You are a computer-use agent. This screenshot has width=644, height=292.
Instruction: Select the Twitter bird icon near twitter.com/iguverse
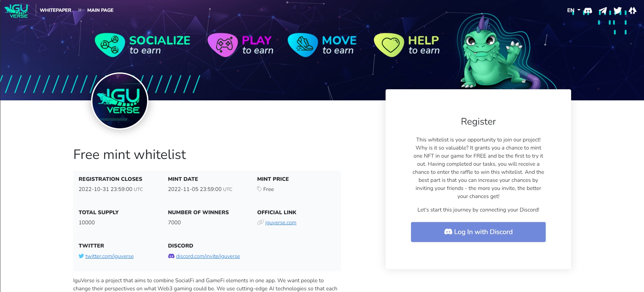(x=81, y=256)
